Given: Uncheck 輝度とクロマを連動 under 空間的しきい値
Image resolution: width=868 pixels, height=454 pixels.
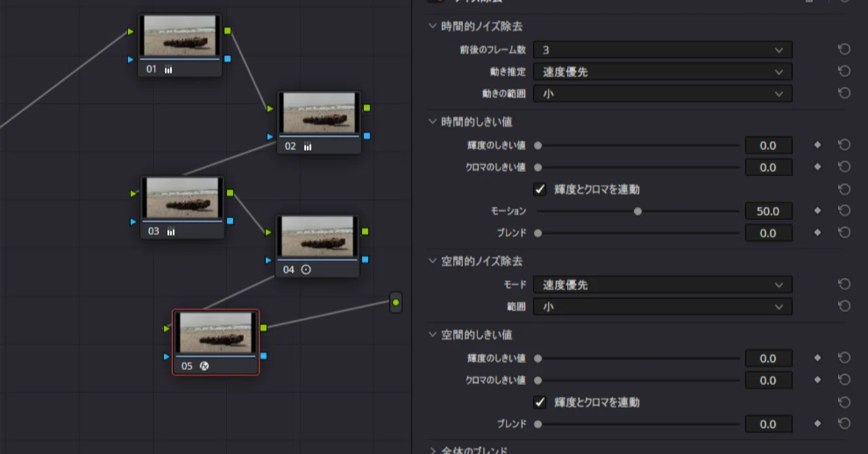Looking at the screenshot, I should pyautogui.click(x=540, y=402).
